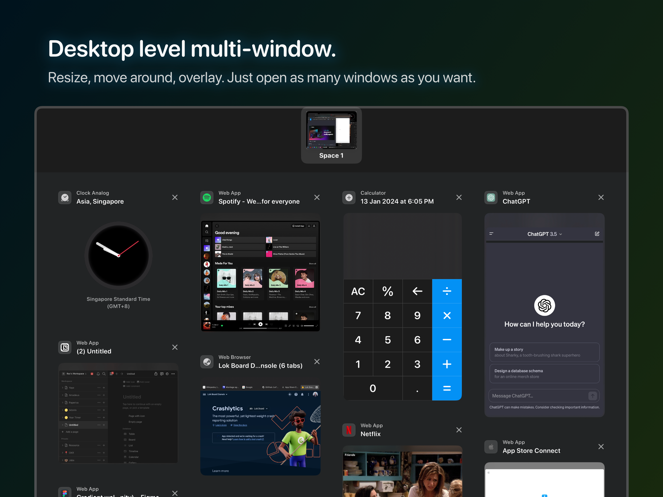
Task: Click the (2) Untitled app icon
Action: pos(65,347)
